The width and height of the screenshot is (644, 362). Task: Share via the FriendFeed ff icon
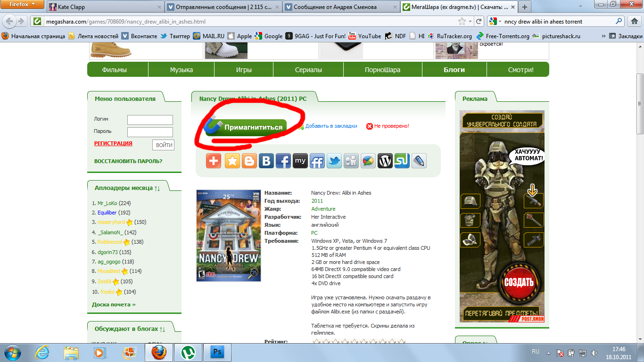point(317,161)
